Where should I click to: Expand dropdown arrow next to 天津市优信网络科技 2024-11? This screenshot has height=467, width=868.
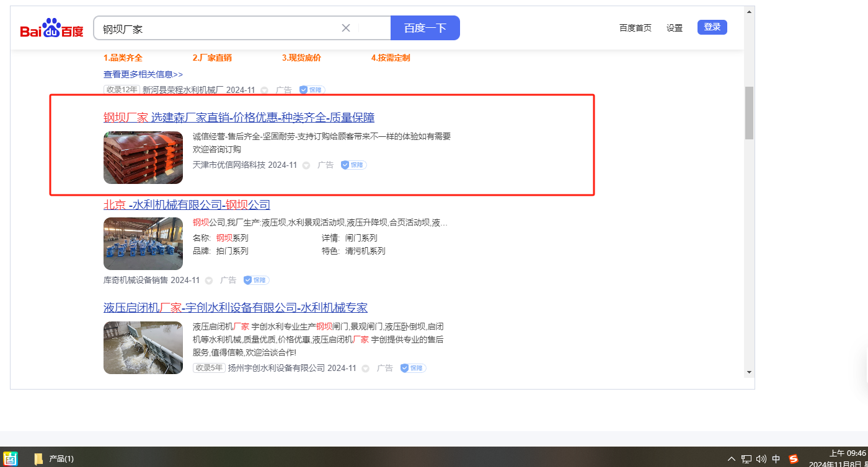[x=306, y=165]
